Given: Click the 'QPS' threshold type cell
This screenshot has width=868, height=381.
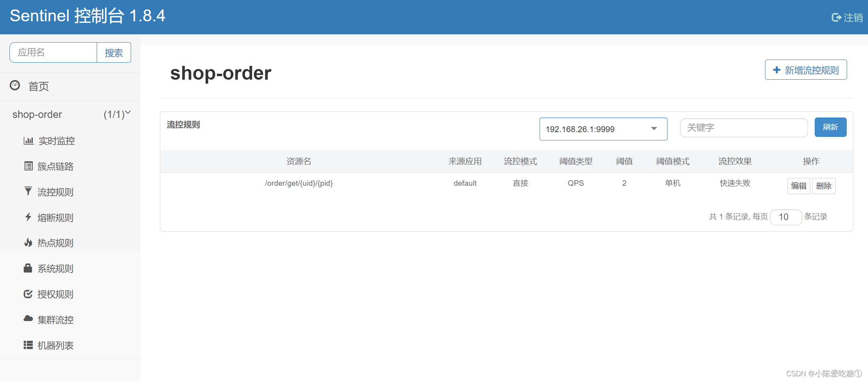Looking at the screenshot, I should (576, 183).
